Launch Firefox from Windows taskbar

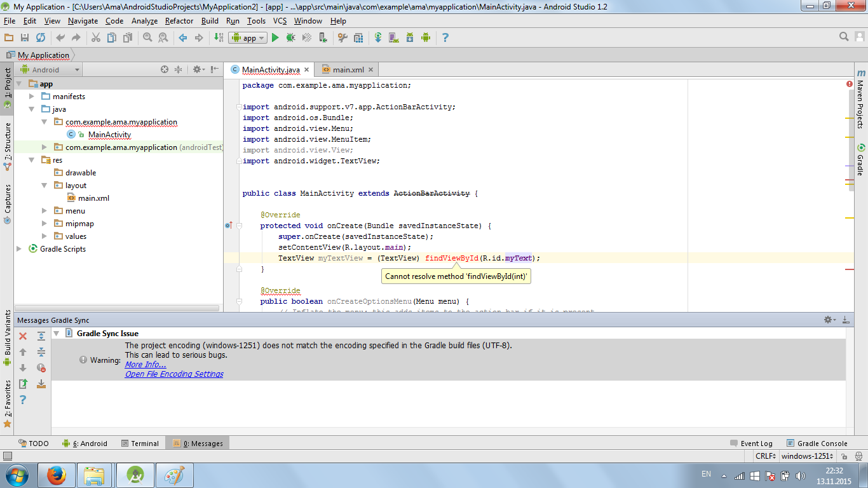57,475
